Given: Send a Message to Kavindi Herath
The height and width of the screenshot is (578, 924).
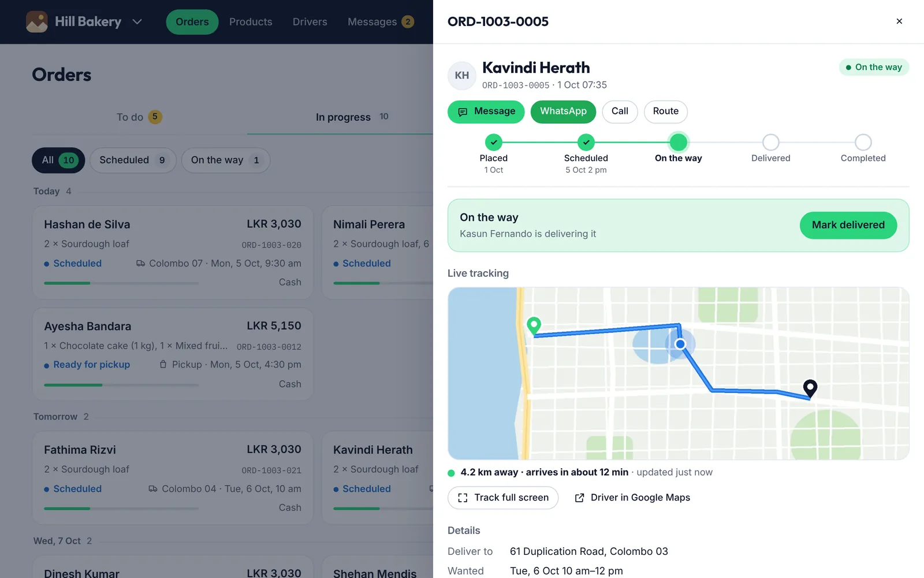Looking at the screenshot, I should coord(486,112).
